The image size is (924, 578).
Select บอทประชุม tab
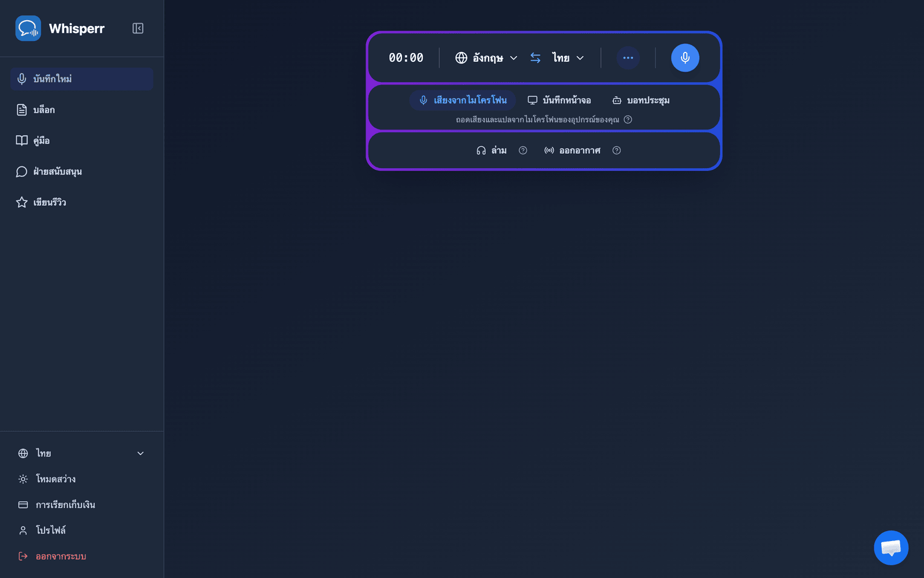[x=641, y=101]
